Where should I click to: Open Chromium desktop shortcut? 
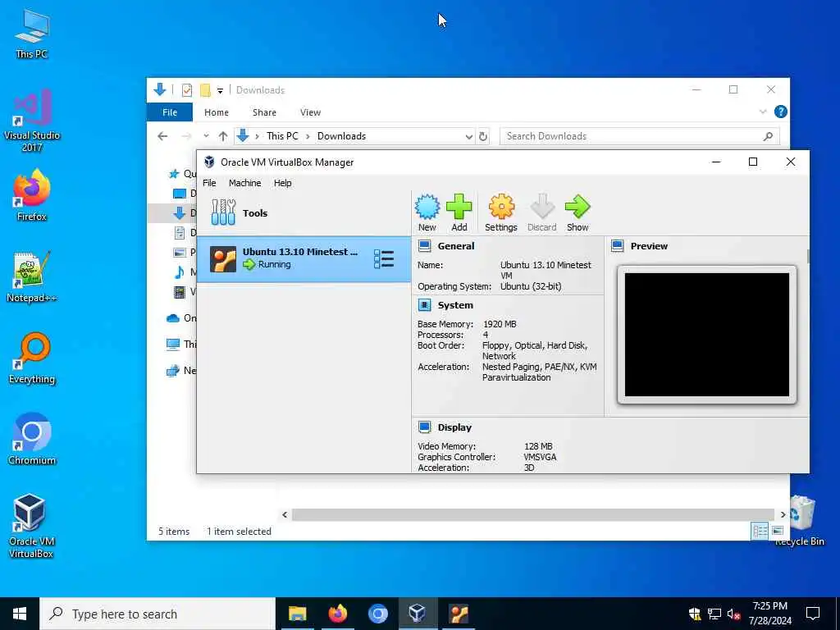tap(32, 440)
